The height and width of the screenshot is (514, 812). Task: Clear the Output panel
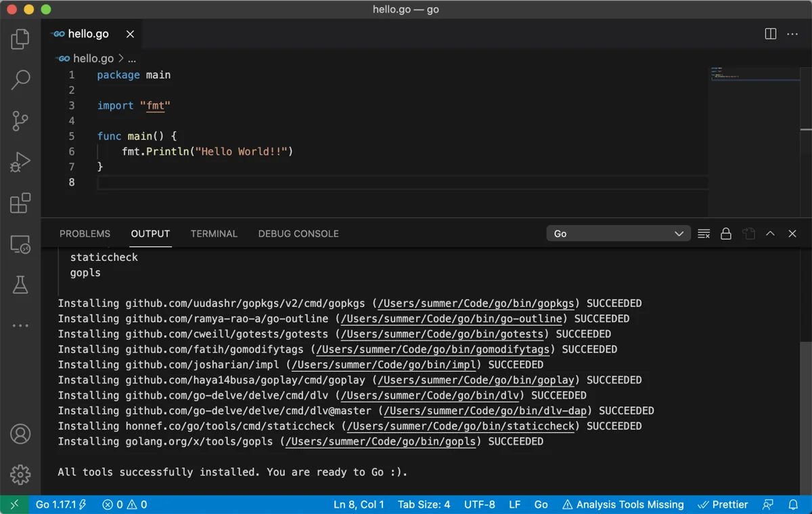click(704, 234)
